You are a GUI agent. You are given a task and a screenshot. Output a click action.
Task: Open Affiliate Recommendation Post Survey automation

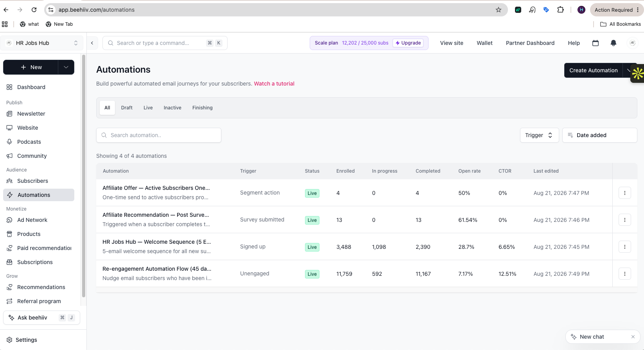(x=156, y=215)
